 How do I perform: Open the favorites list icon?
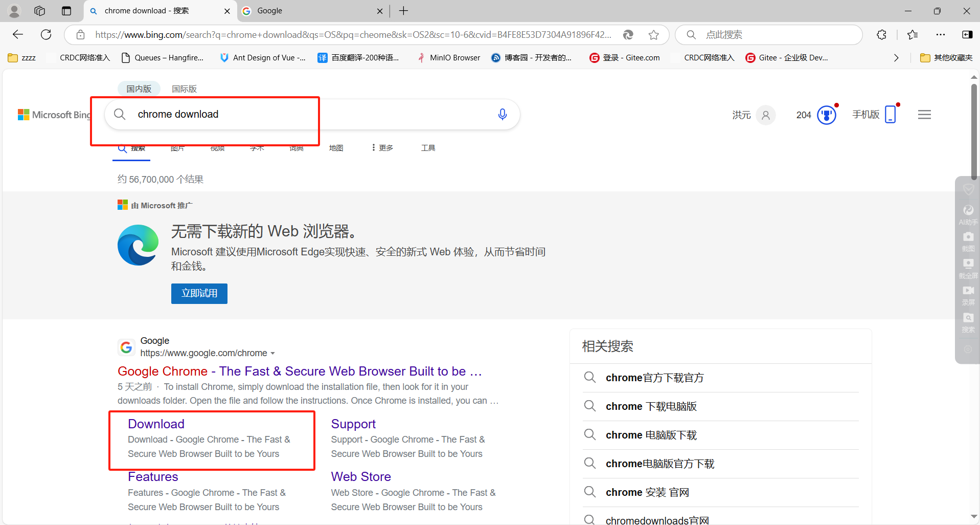point(913,35)
